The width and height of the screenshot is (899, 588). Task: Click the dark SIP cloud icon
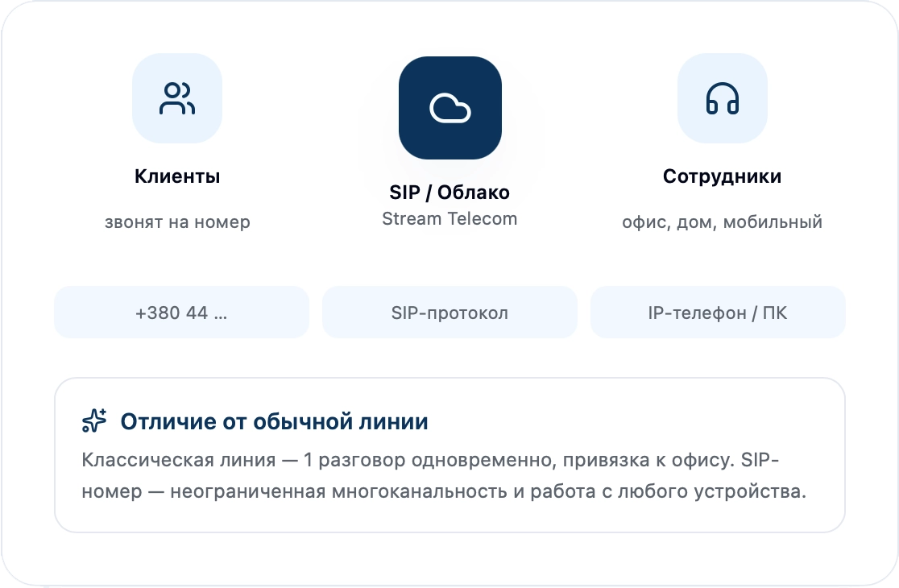point(450,108)
